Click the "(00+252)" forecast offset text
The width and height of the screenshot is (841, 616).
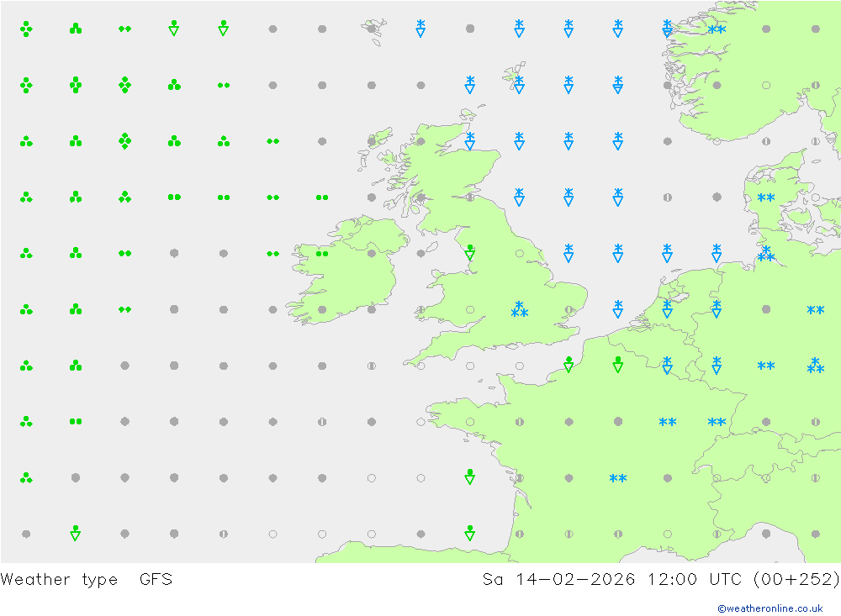(x=796, y=580)
